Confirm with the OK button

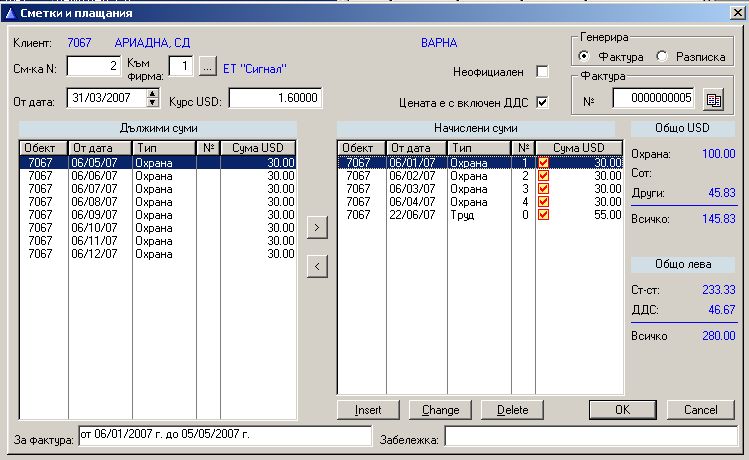tap(622, 410)
